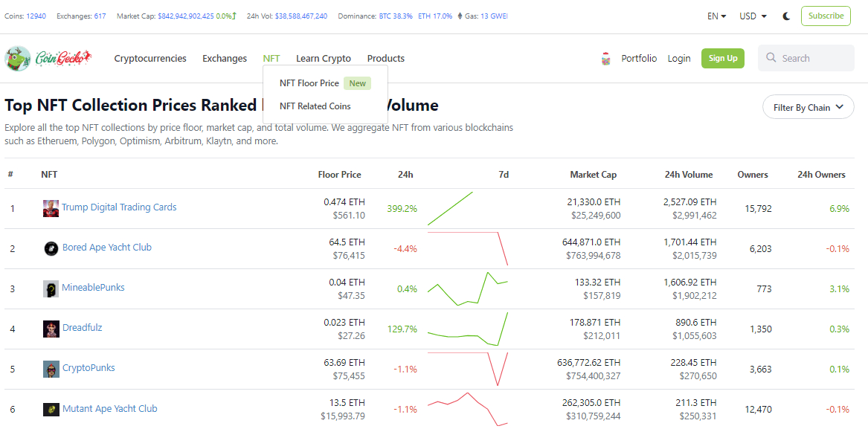The height and width of the screenshot is (429, 868).
Task: Open the Portfolio link
Action: click(639, 58)
